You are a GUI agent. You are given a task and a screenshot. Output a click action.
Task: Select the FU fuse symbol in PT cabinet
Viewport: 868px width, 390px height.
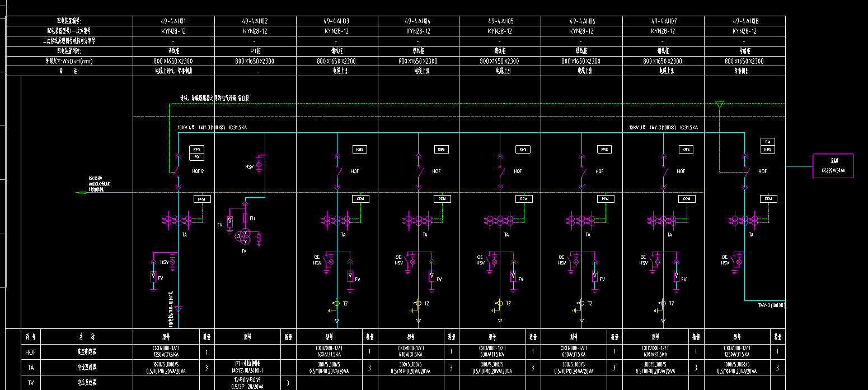point(245,217)
